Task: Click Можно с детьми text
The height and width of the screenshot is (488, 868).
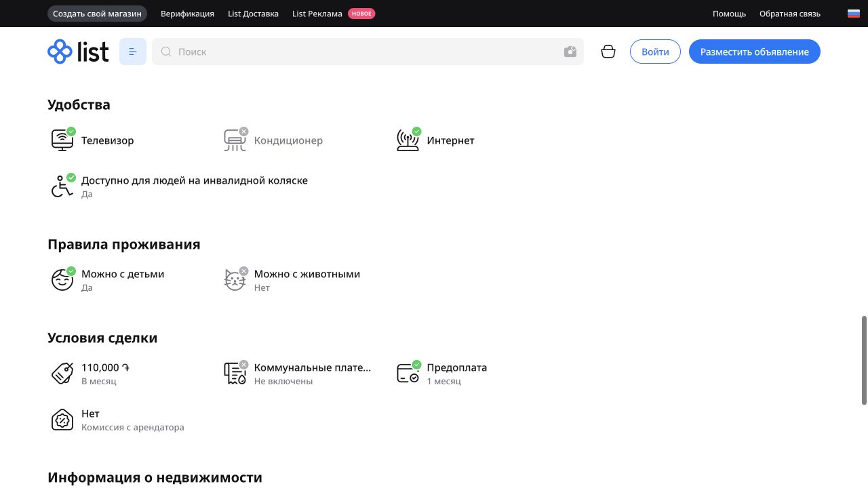Action: click(x=123, y=274)
